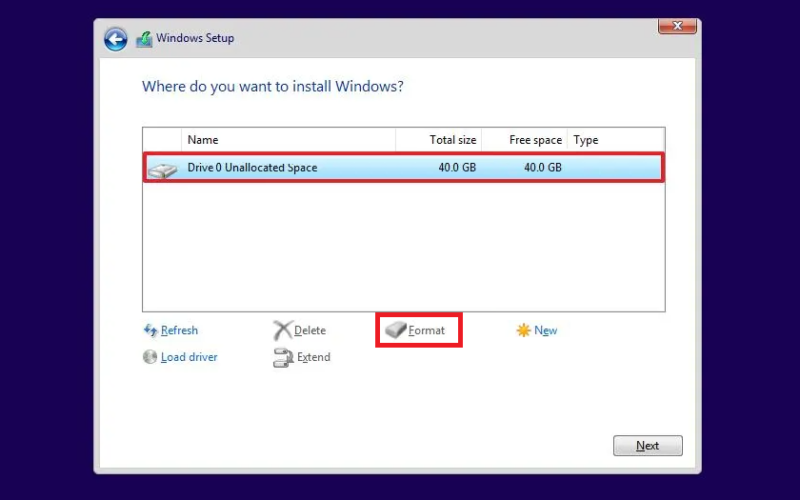Go back using the blue arrow button
Viewport: 800px width, 500px height.
(116, 39)
